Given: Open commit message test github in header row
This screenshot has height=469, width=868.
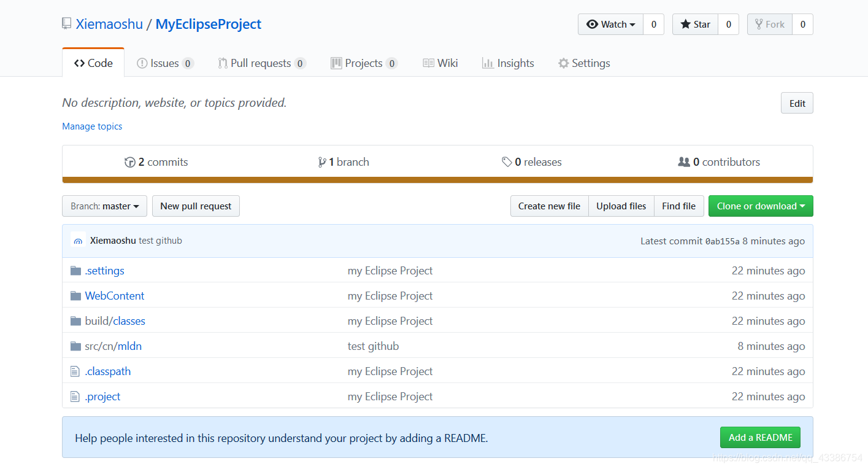Looking at the screenshot, I should click(161, 241).
